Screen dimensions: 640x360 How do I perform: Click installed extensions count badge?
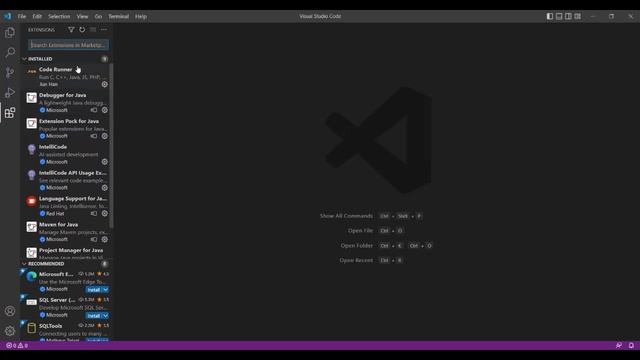coord(104,59)
